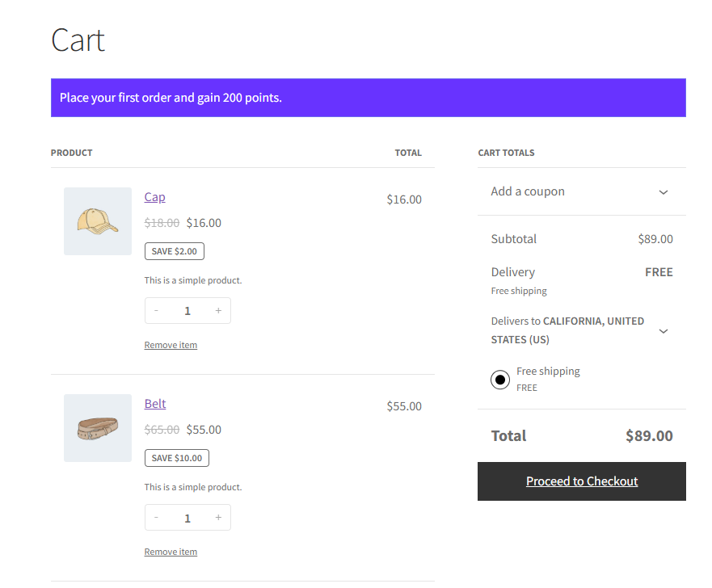This screenshot has height=588, width=712.
Task: Increase Belt quantity with plus button
Action: coord(218,518)
